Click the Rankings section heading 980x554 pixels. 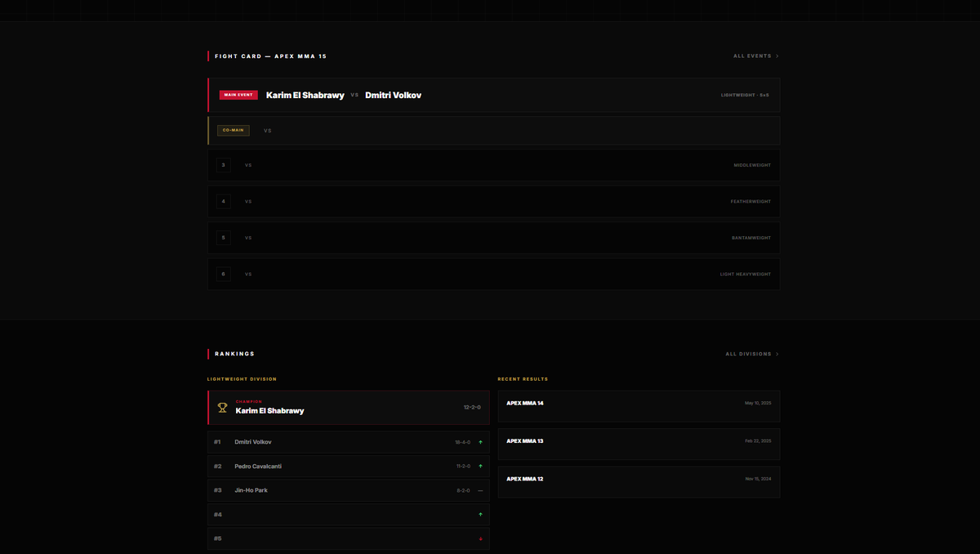click(x=235, y=354)
